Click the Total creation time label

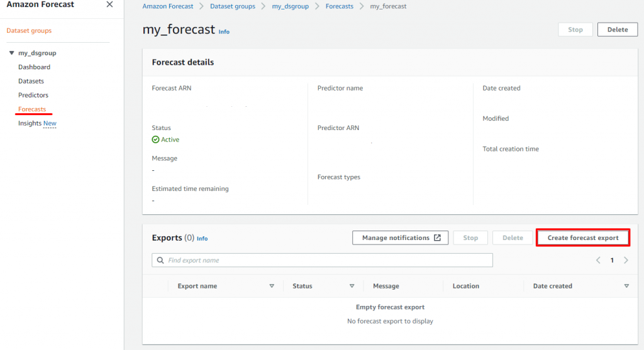[511, 149]
